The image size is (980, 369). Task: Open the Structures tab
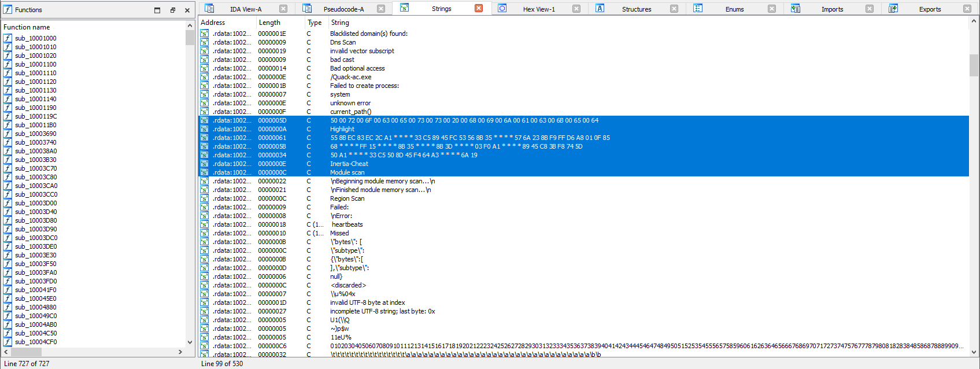click(x=636, y=9)
